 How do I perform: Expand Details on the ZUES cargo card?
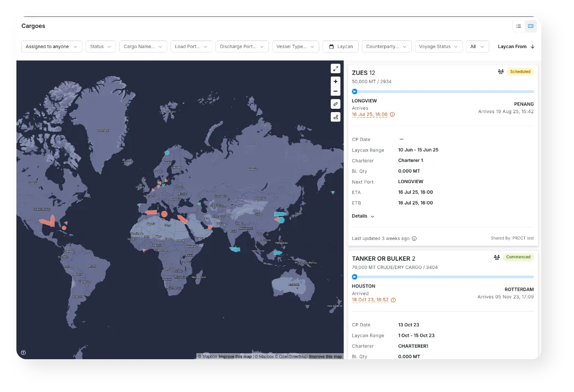coord(363,216)
